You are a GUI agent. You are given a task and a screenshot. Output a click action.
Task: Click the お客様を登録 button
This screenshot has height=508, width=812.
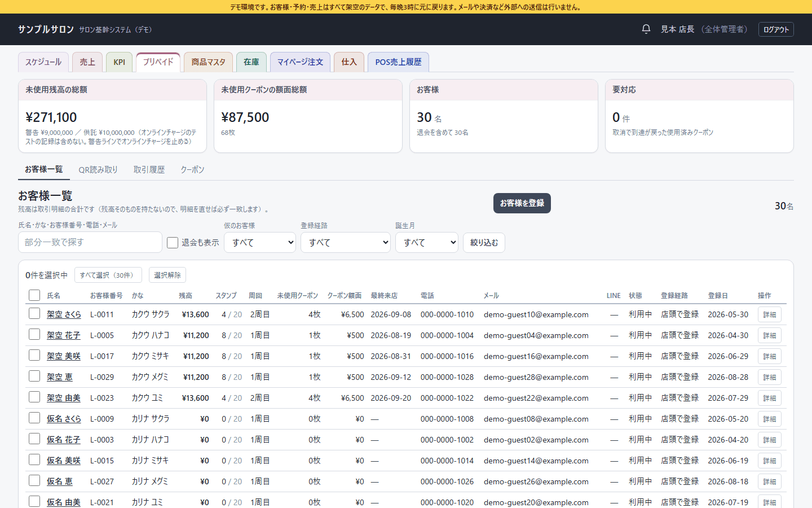click(522, 203)
